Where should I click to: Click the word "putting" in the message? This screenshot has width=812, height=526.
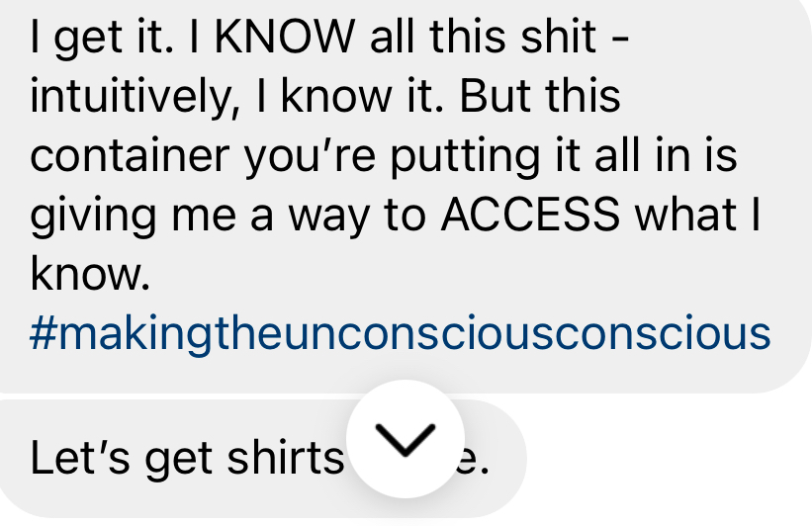(x=465, y=157)
